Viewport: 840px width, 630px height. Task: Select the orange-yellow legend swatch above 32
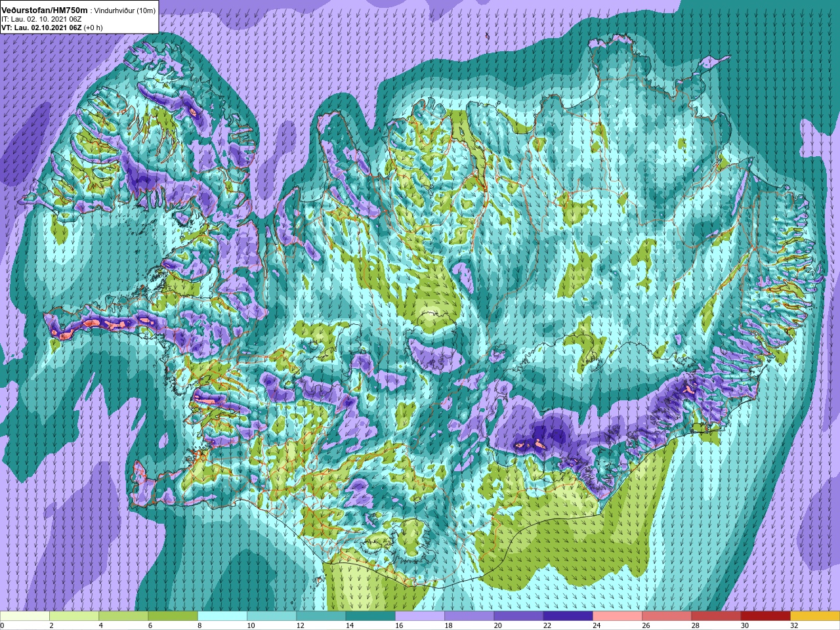(815, 616)
